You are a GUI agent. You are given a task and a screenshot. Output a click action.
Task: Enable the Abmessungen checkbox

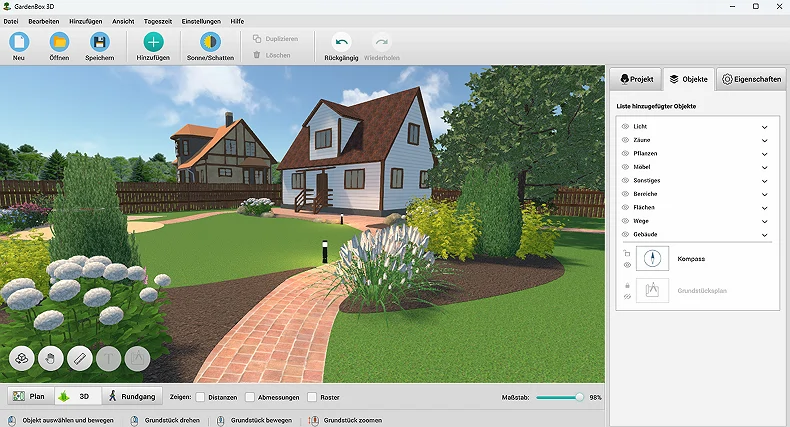[250, 397]
